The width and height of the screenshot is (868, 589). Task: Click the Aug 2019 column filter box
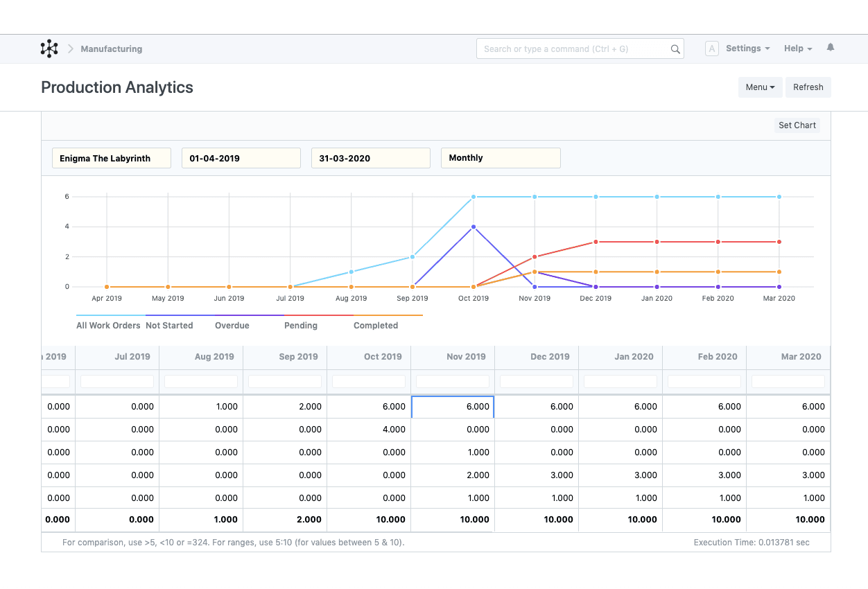point(201,381)
